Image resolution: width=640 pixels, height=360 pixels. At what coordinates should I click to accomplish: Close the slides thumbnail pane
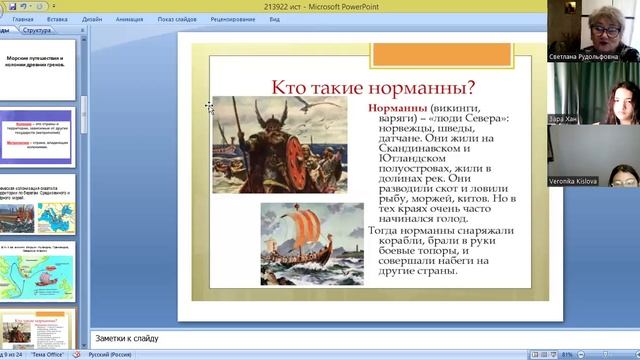click(x=82, y=30)
